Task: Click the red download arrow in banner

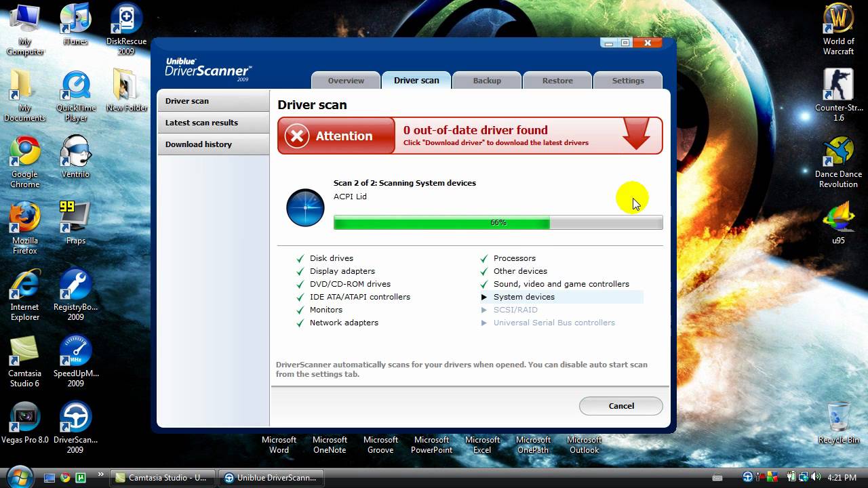Action: (636, 135)
